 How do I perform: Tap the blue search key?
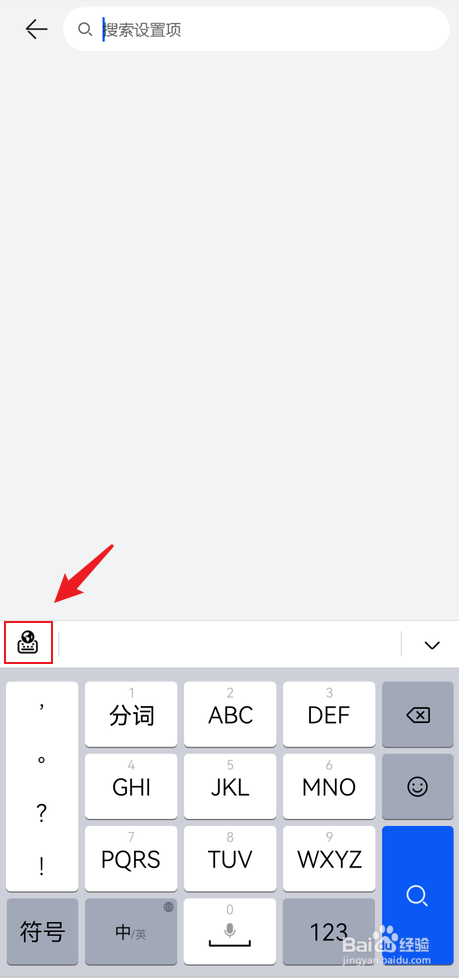click(x=418, y=895)
